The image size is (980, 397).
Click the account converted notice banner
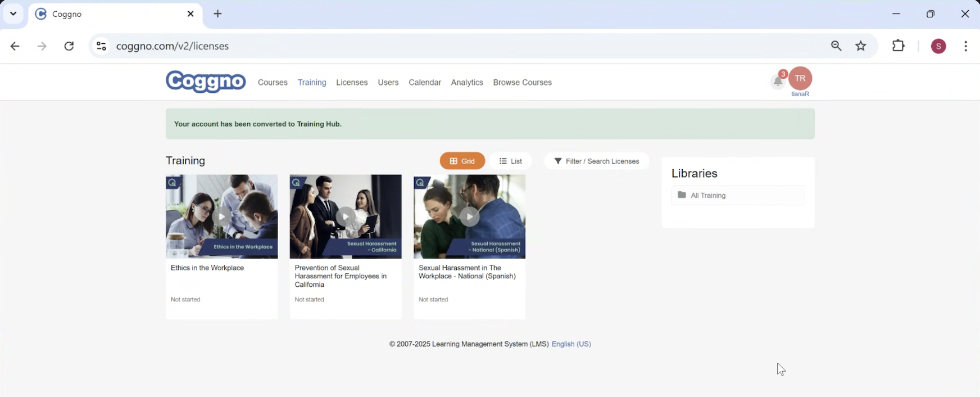click(x=490, y=124)
